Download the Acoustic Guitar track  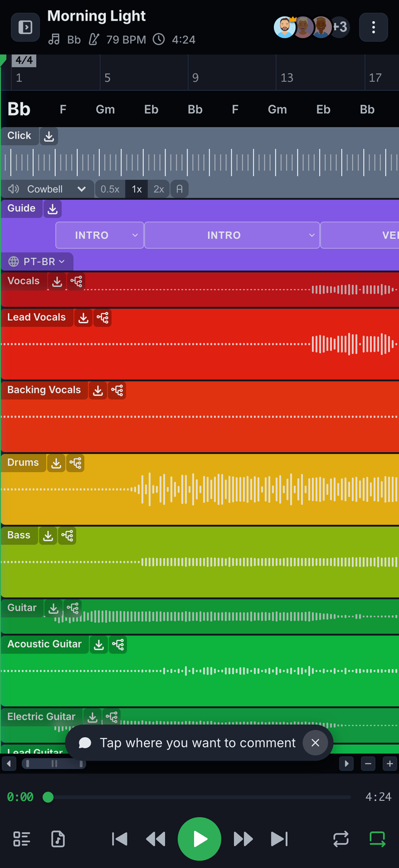pyautogui.click(x=99, y=645)
